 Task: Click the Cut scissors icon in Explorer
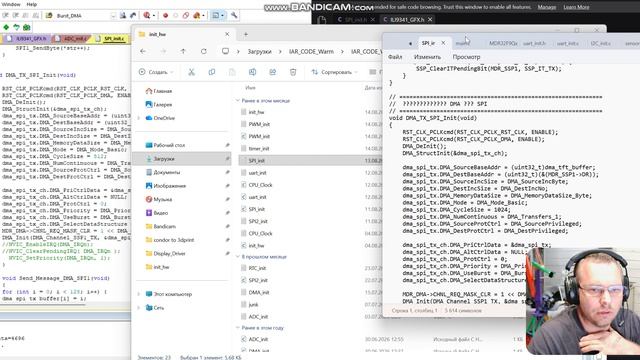[191, 72]
